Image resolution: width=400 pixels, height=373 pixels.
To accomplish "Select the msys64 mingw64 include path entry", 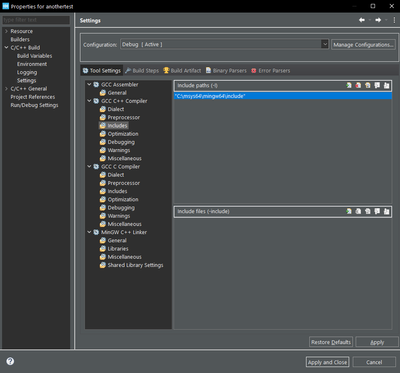I will (283, 96).
